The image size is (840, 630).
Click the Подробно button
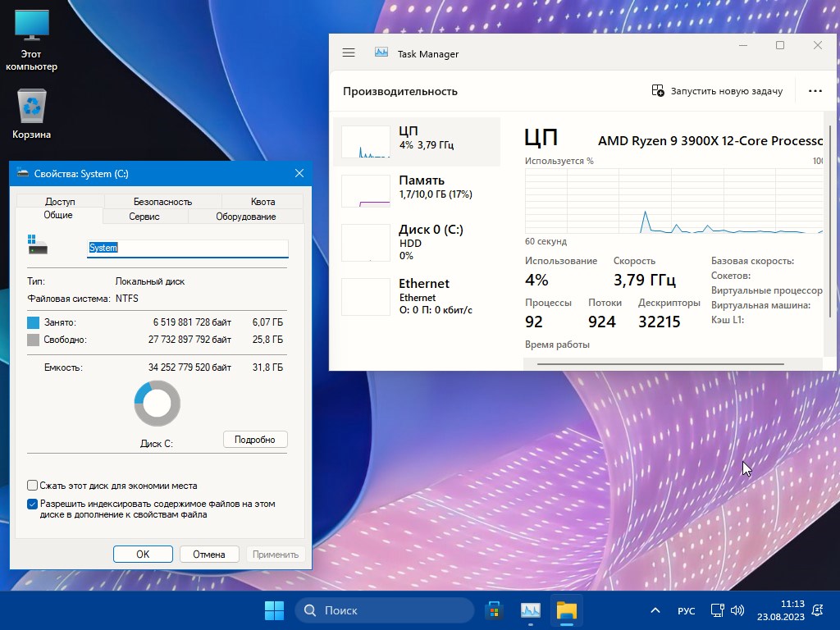tap(255, 440)
